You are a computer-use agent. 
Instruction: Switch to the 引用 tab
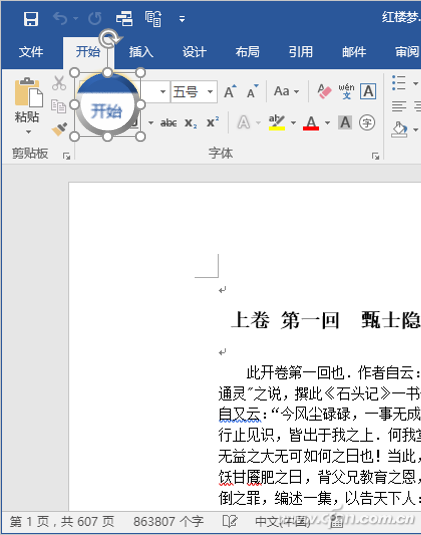coord(301,52)
